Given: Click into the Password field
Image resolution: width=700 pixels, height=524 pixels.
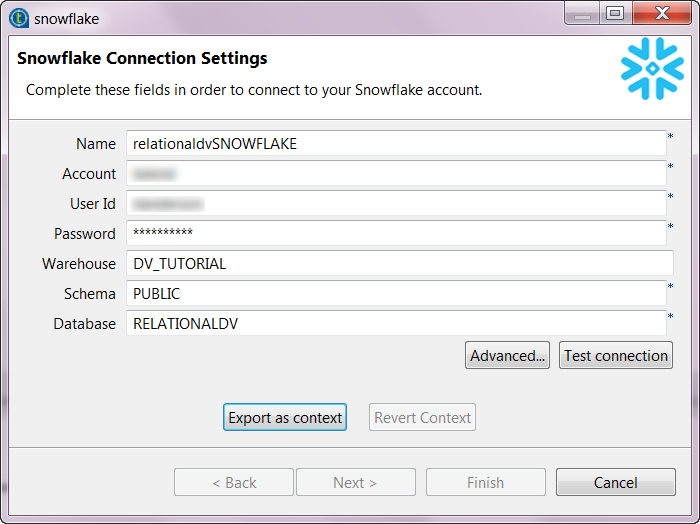Looking at the screenshot, I should [x=396, y=234].
